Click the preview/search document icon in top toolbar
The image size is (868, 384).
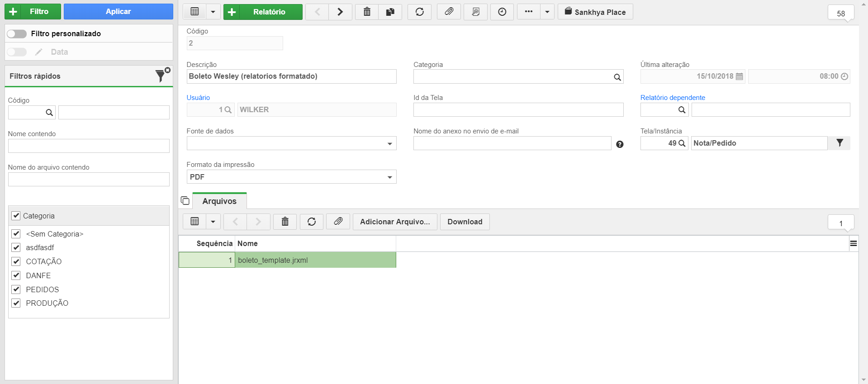[475, 12]
